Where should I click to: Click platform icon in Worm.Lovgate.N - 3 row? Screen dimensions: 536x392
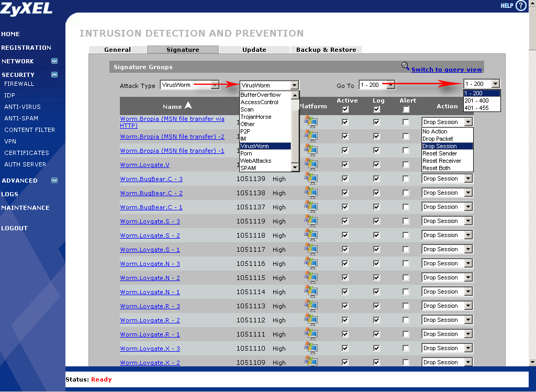point(311,263)
